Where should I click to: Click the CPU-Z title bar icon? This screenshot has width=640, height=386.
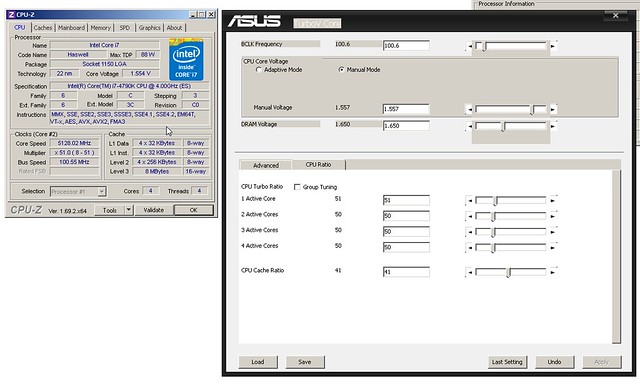[11, 15]
